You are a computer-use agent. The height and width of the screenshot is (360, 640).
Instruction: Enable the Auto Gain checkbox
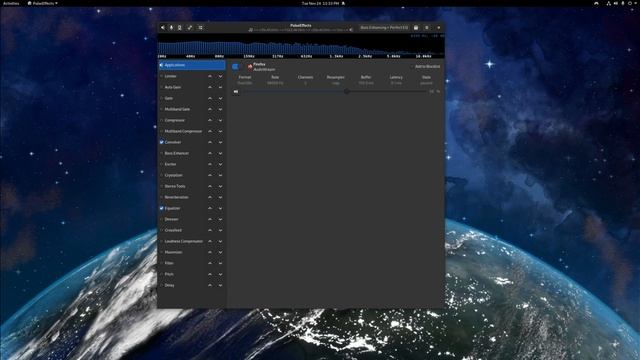click(x=161, y=87)
